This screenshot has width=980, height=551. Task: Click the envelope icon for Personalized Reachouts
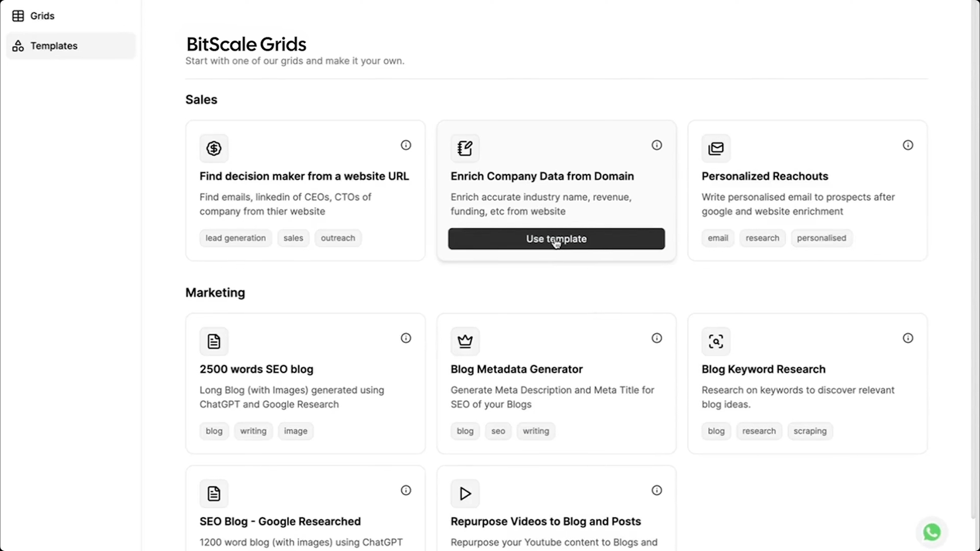tap(716, 148)
